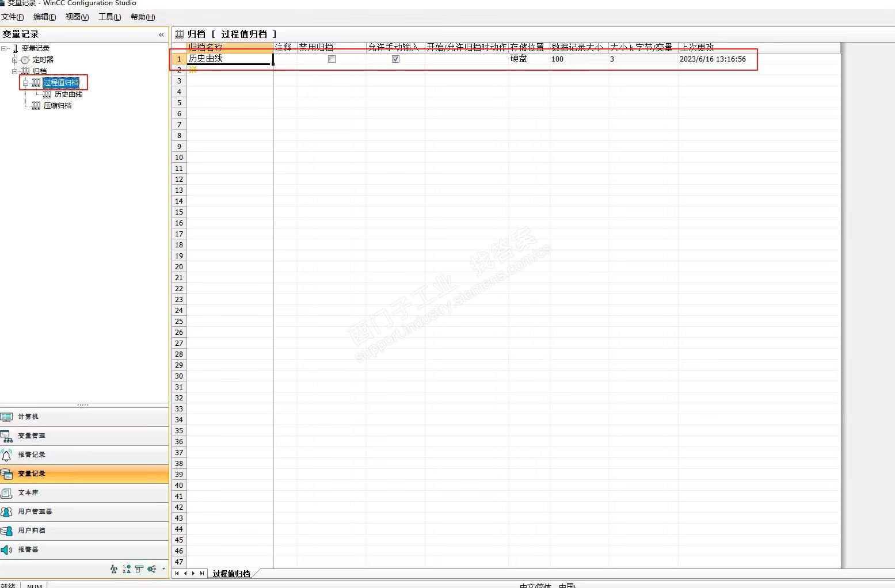Click the new-row star marker in row 2
This screenshot has height=588, width=895.
(193, 70)
